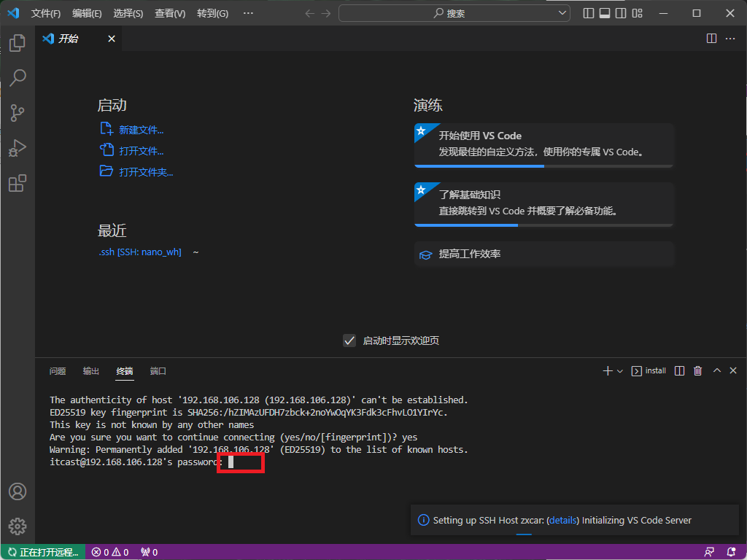Uncheck show welcome page on startup
This screenshot has width=747, height=560.
point(349,341)
